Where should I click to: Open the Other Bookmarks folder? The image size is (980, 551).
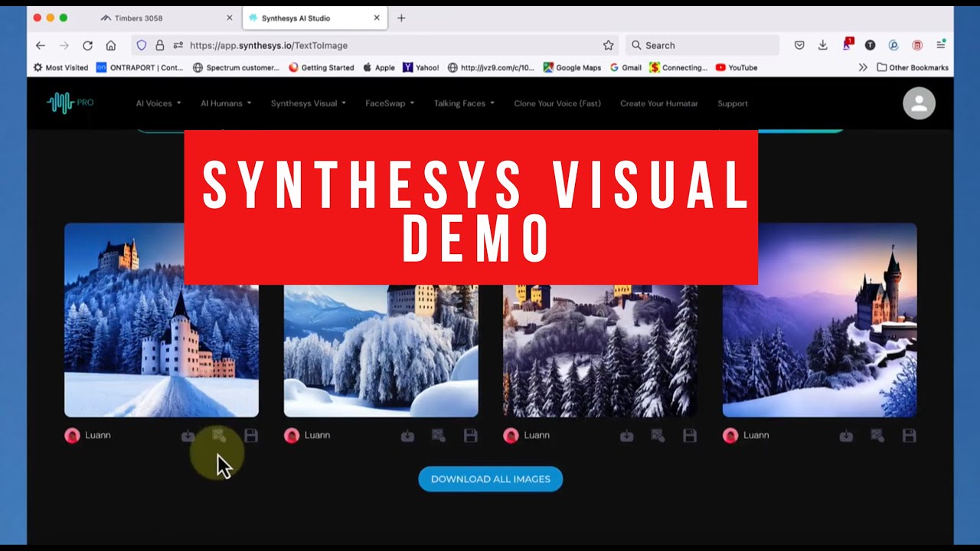(x=913, y=67)
